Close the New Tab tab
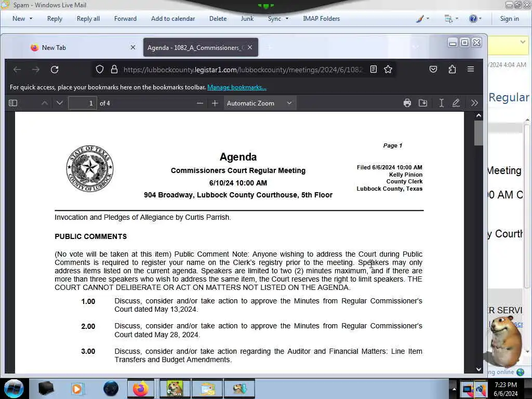Viewport: 532px width, 399px height. (x=133, y=47)
